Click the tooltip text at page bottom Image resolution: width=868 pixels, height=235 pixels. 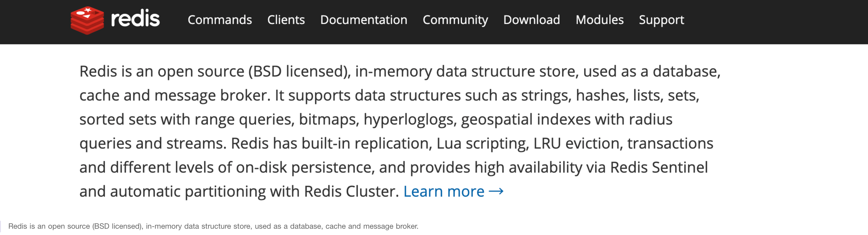(x=213, y=226)
